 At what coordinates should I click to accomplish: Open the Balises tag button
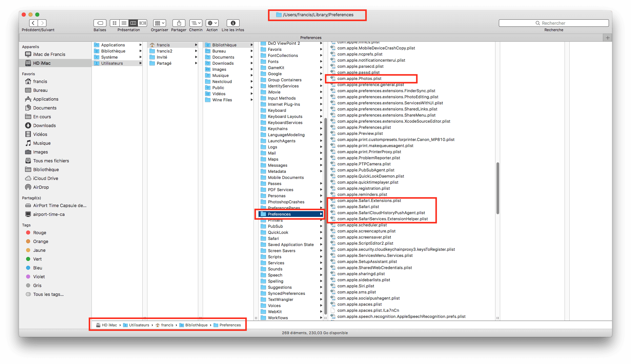(x=100, y=23)
